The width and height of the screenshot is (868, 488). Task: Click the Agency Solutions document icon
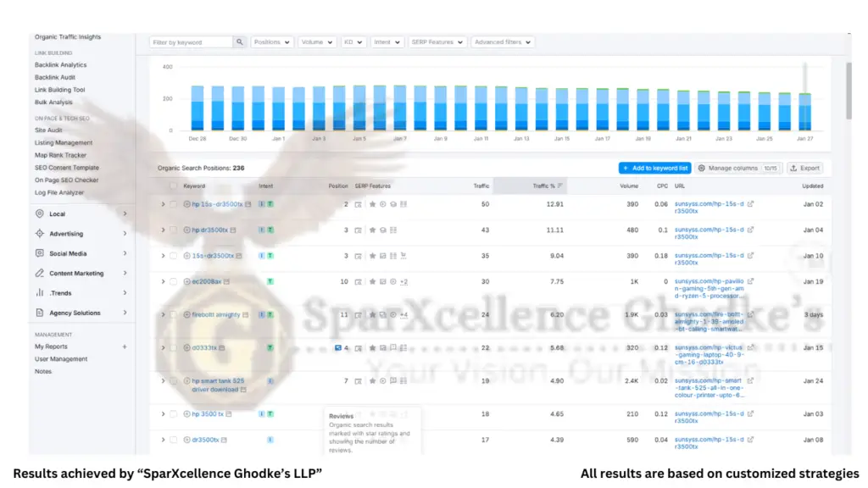click(x=40, y=313)
